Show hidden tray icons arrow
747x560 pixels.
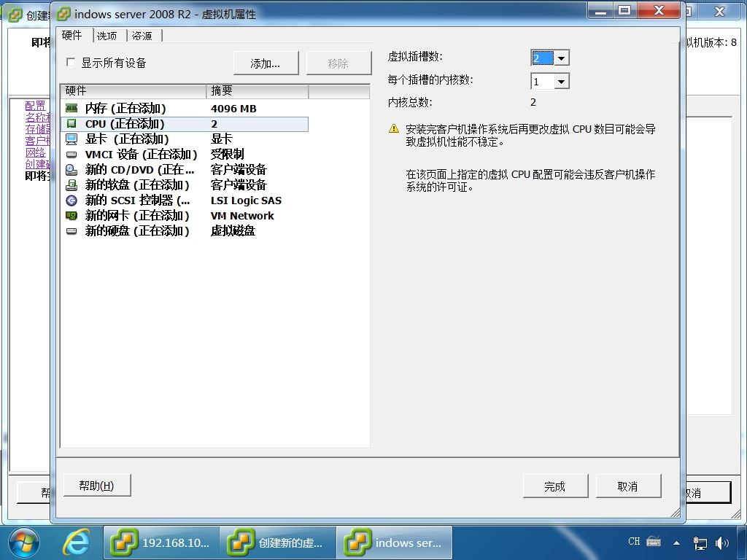pos(676,542)
